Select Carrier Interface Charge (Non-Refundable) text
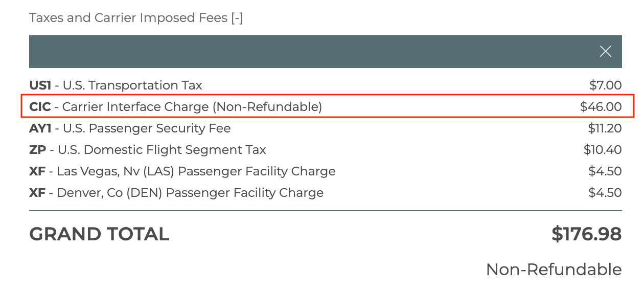The height and width of the screenshot is (292, 644). tap(192, 107)
